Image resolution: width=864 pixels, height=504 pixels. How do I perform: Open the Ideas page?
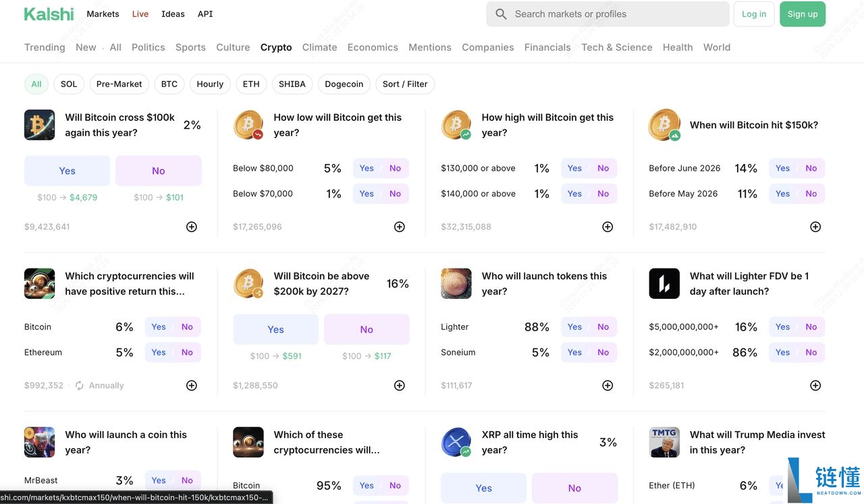[173, 14]
